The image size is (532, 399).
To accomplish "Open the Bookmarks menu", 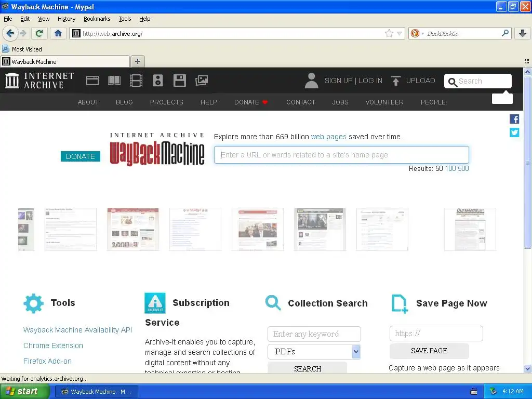I will pos(97,19).
